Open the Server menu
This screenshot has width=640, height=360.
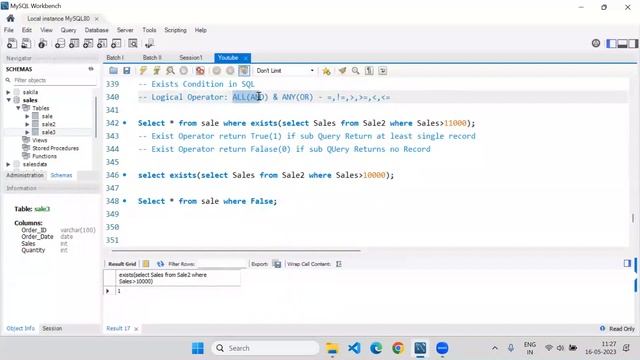[x=125, y=30]
